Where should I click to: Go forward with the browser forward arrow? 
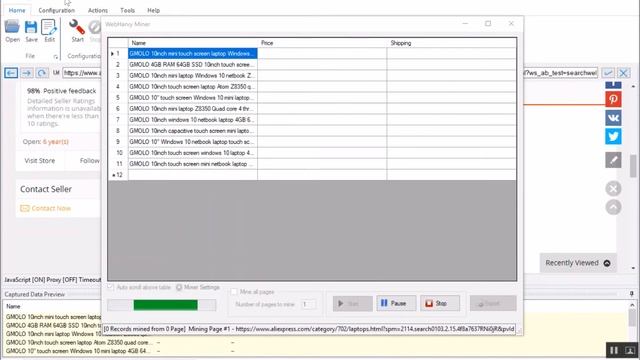[x=27, y=73]
